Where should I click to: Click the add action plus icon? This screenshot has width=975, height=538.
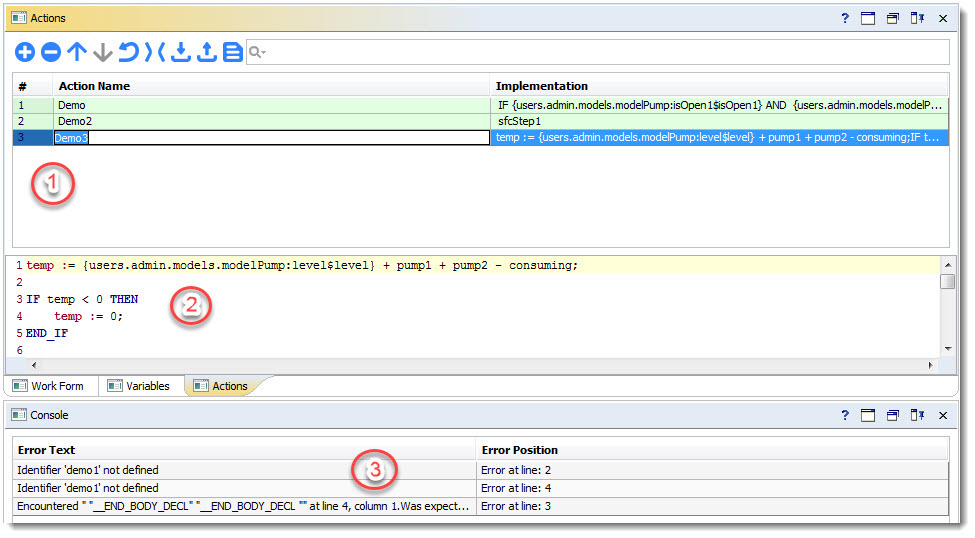click(25, 53)
